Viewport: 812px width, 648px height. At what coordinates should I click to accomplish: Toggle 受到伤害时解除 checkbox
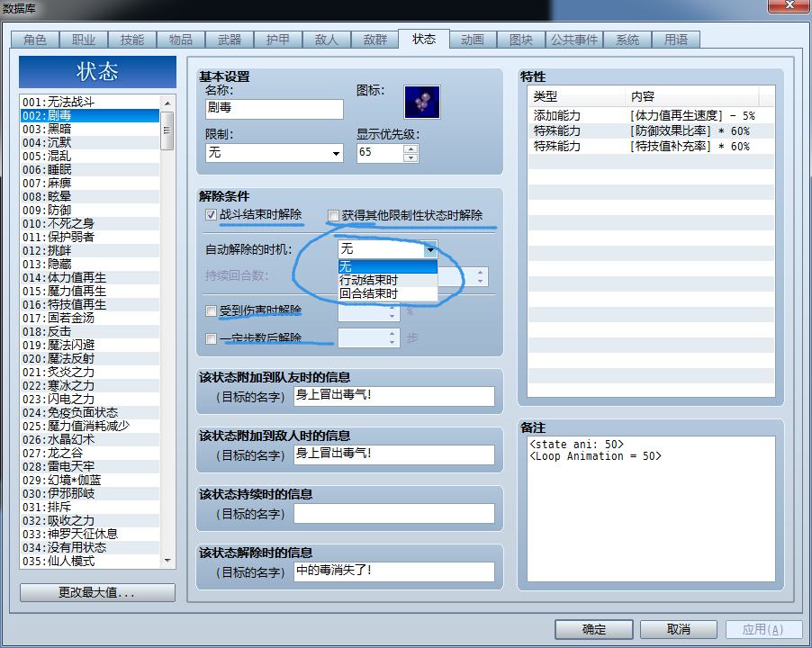[211, 311]
